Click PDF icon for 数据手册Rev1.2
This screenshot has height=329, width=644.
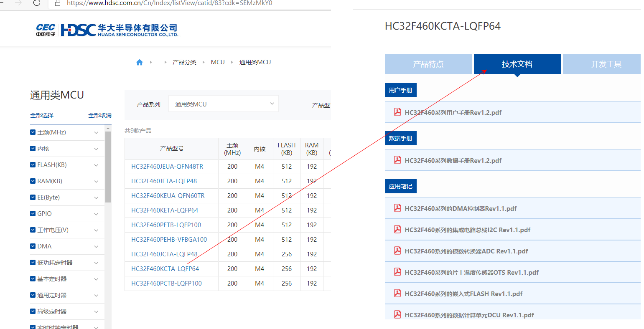coord(397,160)
